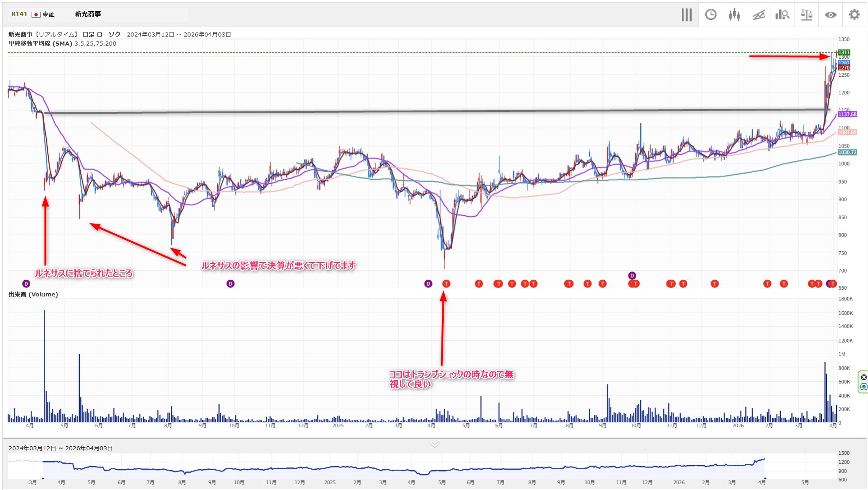Screen dimensions: 868x490
Task: Open the indicator search bar-chart icon
Action: pos(782,15)
